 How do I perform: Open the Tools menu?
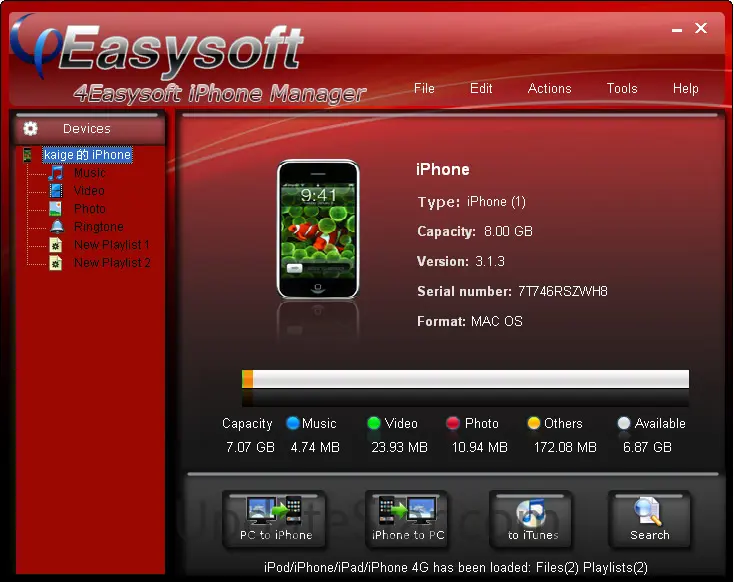[622, 88]
